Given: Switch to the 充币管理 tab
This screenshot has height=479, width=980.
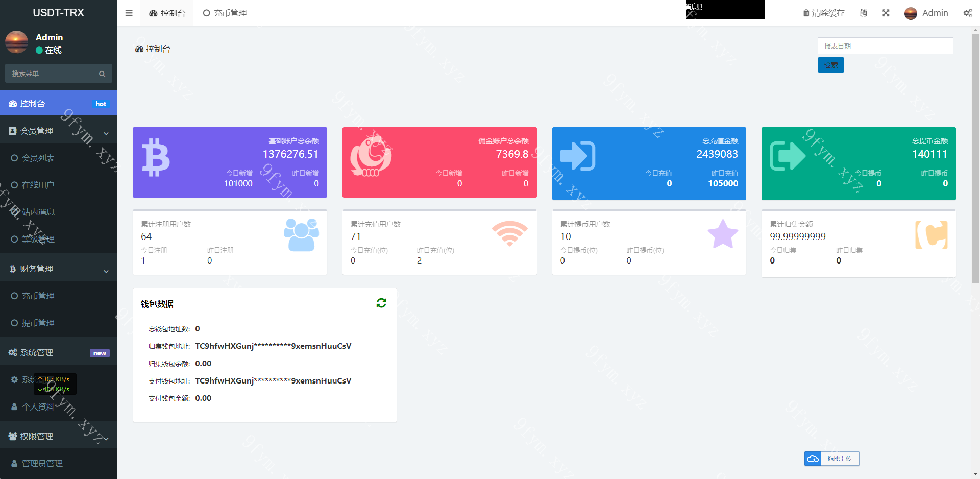Looking at the screenshot, I should tap(225, 13).
